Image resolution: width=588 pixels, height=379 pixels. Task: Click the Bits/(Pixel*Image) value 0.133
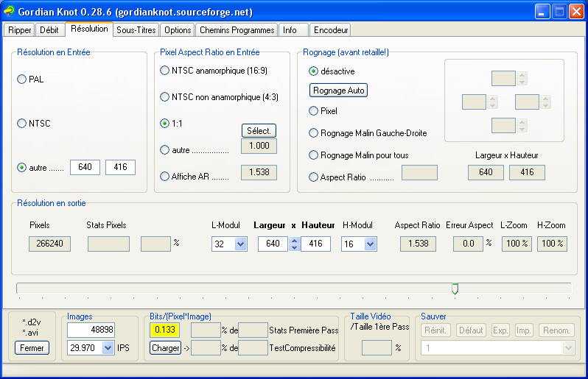point(164,330)
